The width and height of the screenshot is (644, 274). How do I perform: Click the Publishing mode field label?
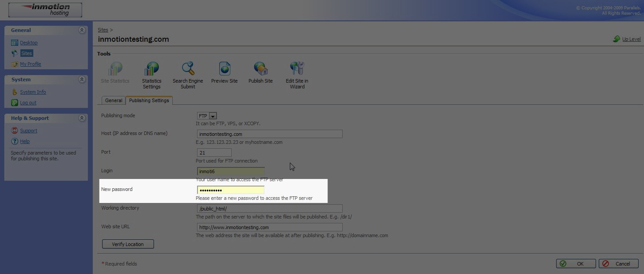(118, 115)
